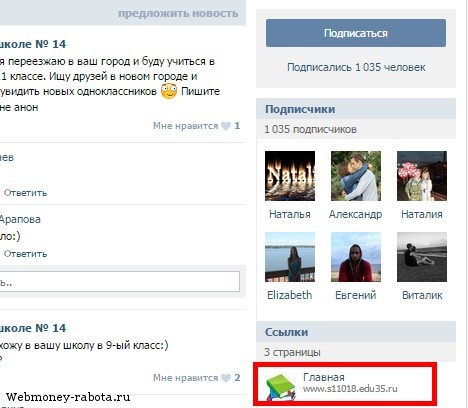Open the Главная link title

click(x=324, y=377)
